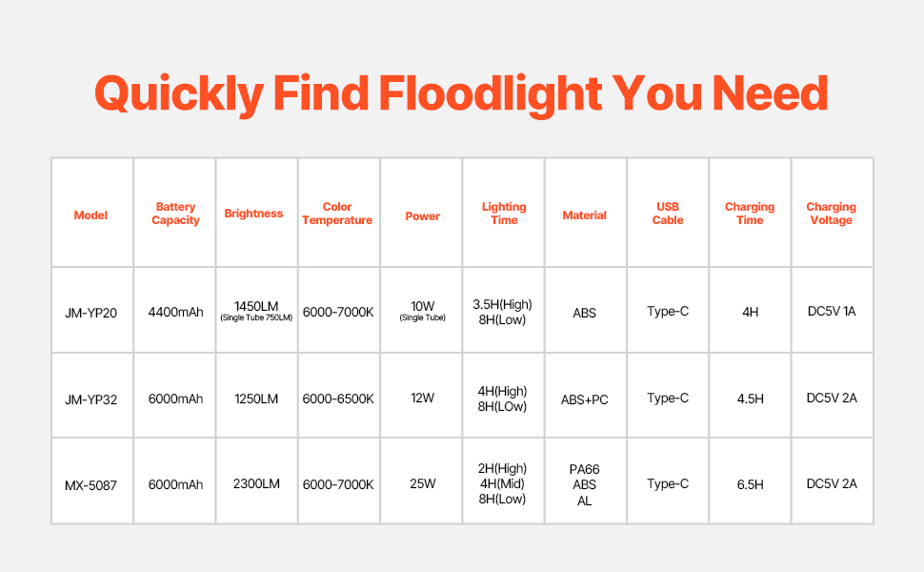Click the "Quickly Find Floodlight You Need" heading
Viewport: 924px width, 572px height.
tap(461, 93)
